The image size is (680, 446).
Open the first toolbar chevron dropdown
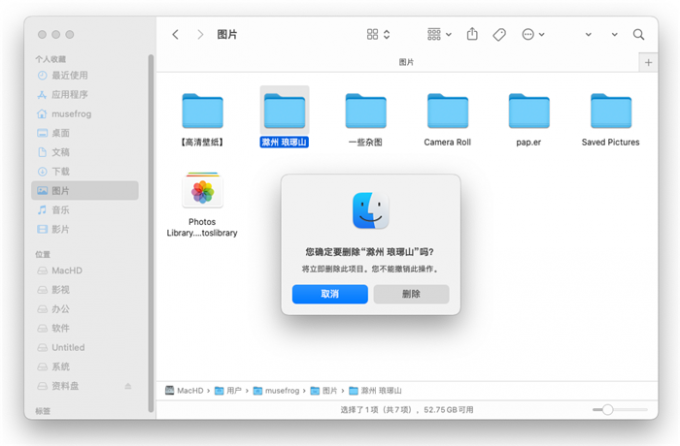click(x=588, y=34)
